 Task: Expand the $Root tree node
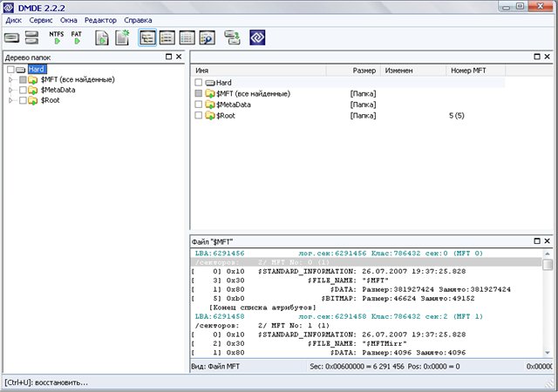pyautogui.click(x=10, y=100)
